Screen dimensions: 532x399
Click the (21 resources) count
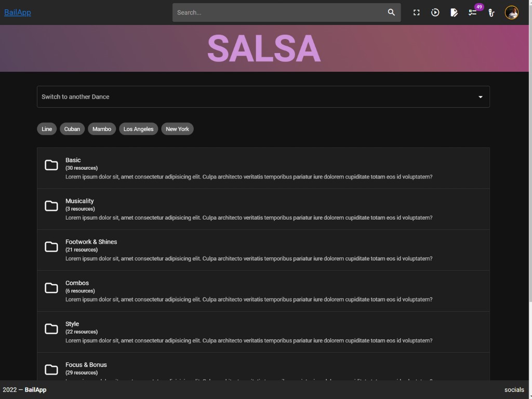coord(82,250)
